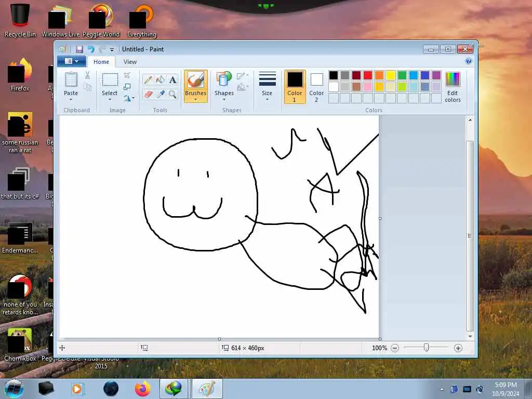Screen dimensions: 532x399
Task: Open Firefox from the taskbar
Action: pos(142,389)
